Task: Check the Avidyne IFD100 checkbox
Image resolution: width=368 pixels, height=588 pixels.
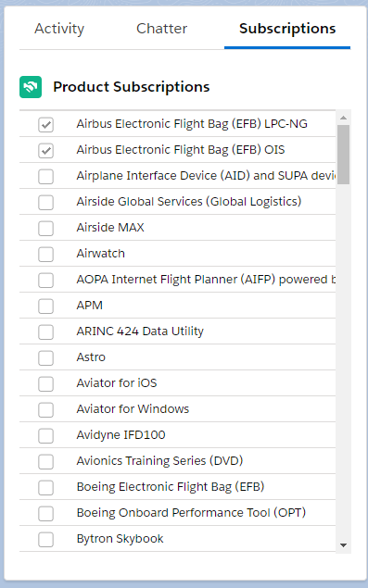Action: (x=45, y=435)
